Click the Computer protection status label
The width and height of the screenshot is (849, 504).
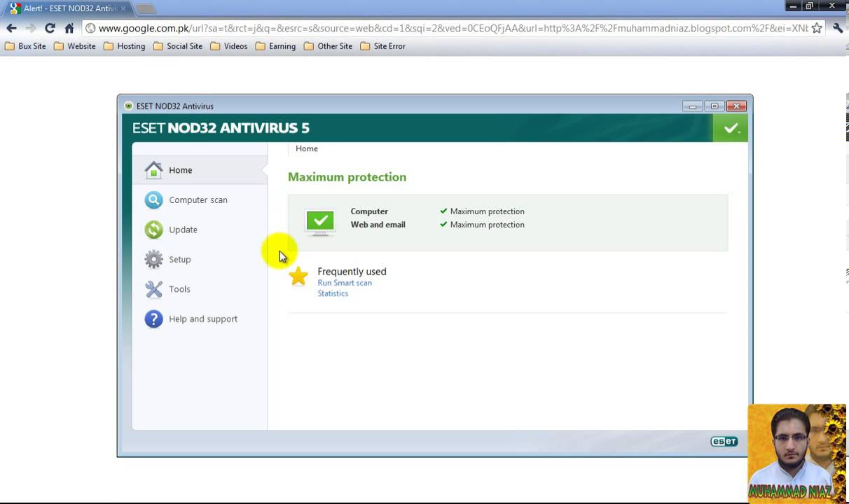(x=369, y=211)
